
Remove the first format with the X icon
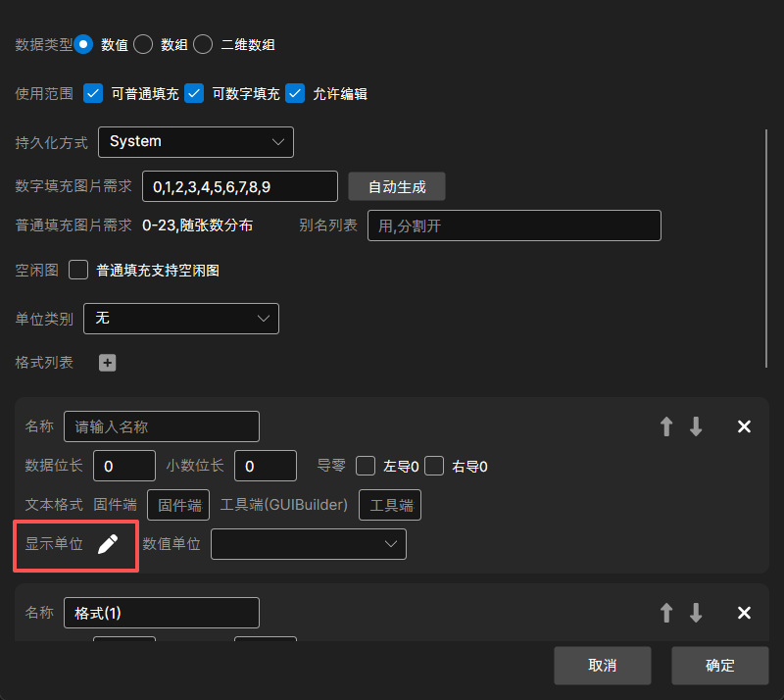pyautogui.click(x=744, y=426)
